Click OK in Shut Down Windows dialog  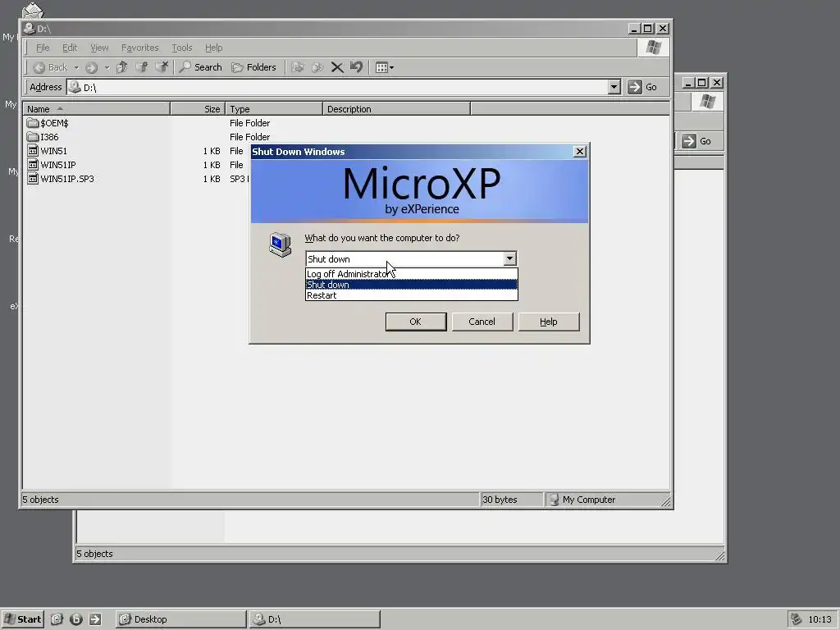(416, 322)
